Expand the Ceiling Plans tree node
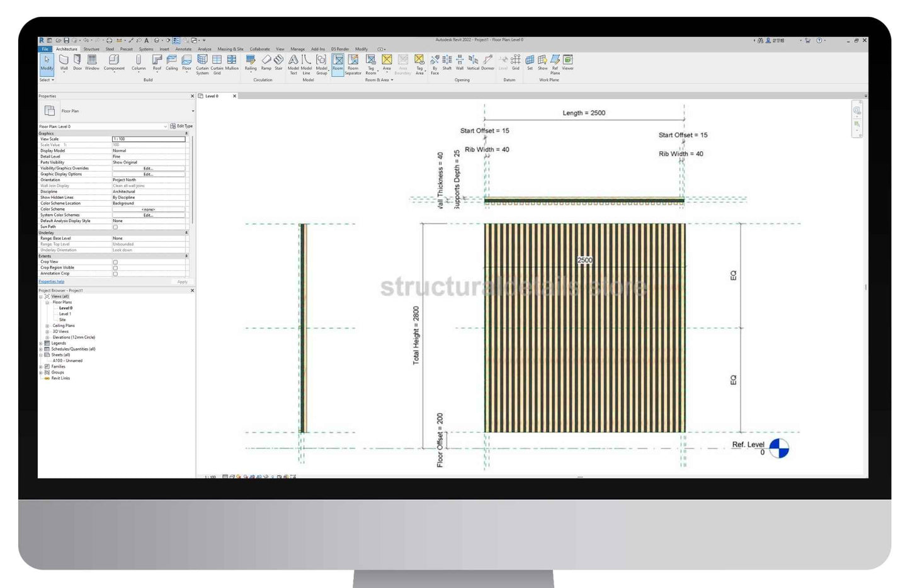 [47, 325]
